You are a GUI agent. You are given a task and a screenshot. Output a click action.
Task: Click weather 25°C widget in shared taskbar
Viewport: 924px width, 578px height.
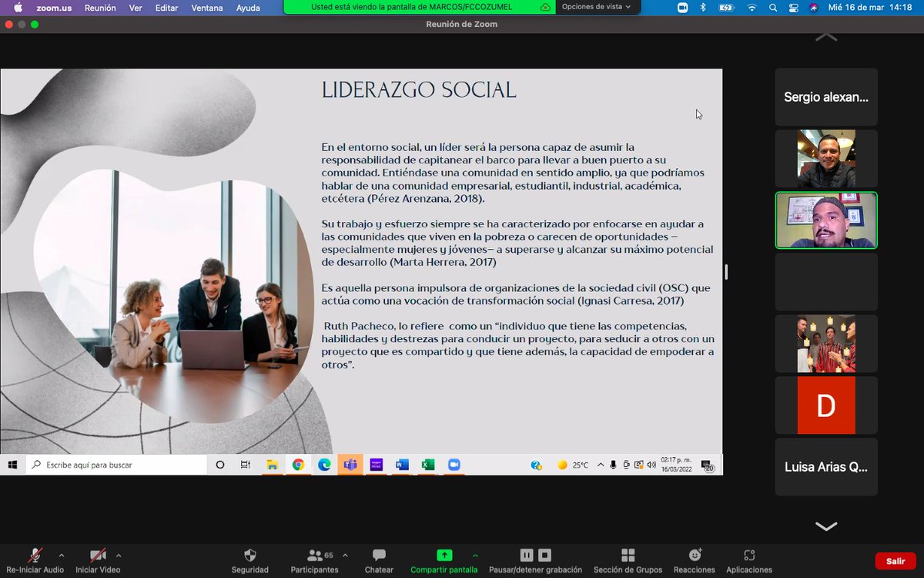574,465
